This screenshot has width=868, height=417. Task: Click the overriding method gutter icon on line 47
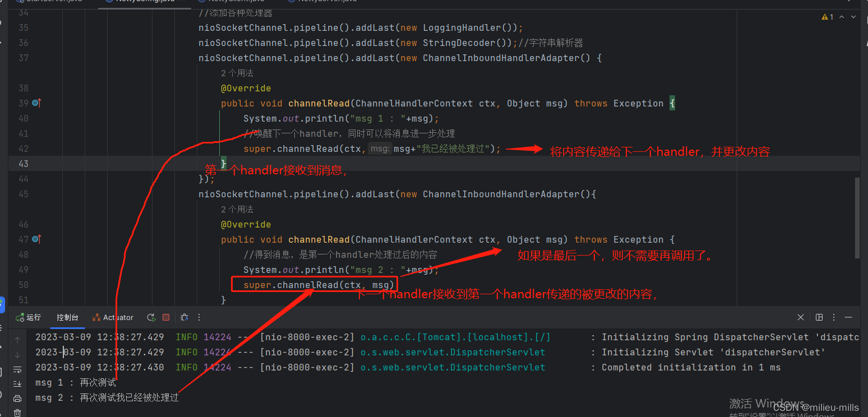click(x=37, y=239)
